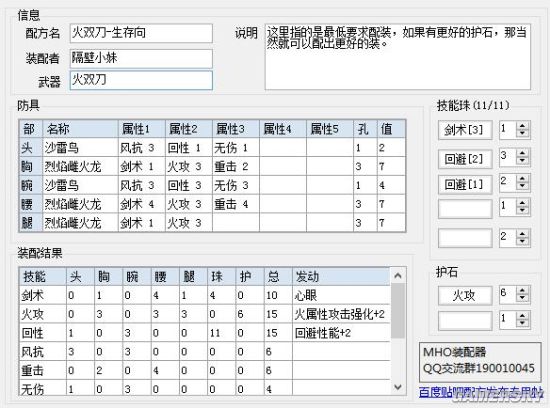550x408 pixels.
Task: Increase the fourth bead row count
Action: 523,203
